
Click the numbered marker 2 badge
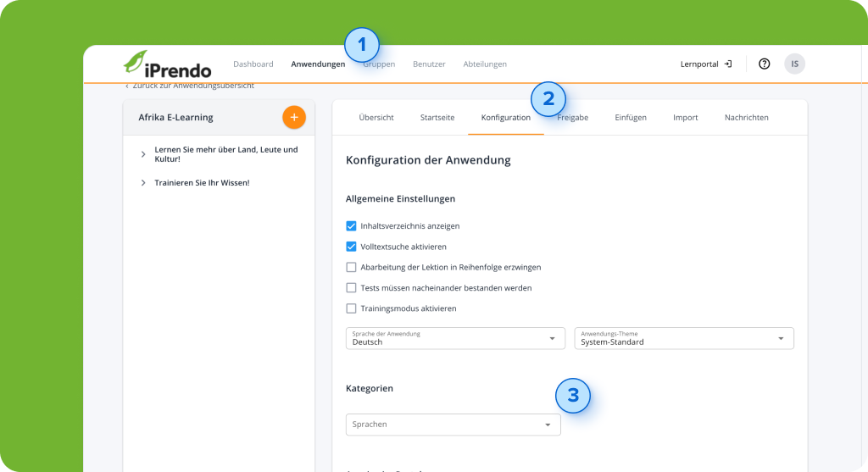(x=548, y=98)
